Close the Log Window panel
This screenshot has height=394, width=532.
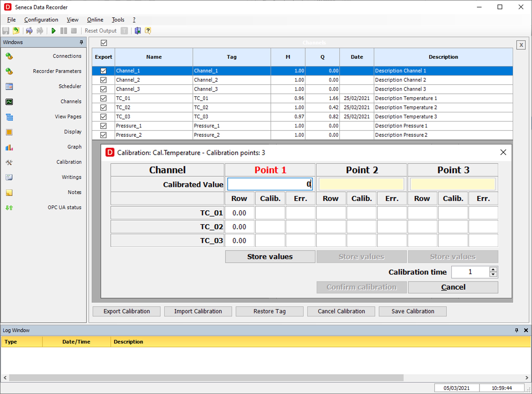526,330
